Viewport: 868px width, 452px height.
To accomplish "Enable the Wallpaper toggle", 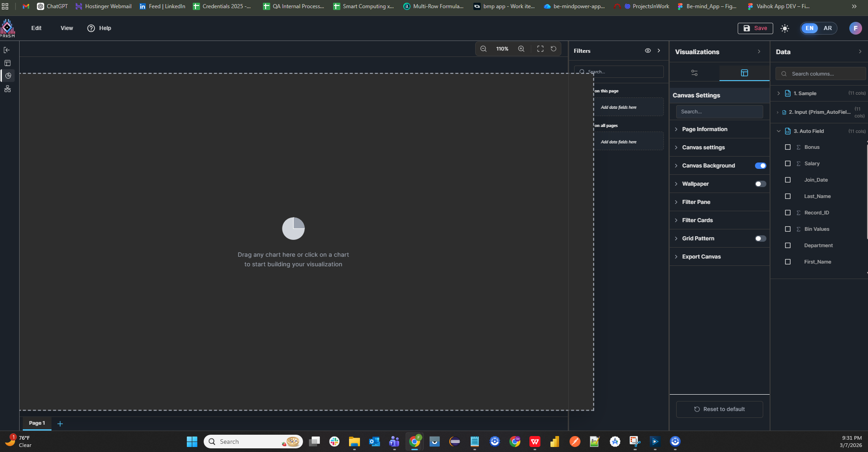I will [760, 184].
